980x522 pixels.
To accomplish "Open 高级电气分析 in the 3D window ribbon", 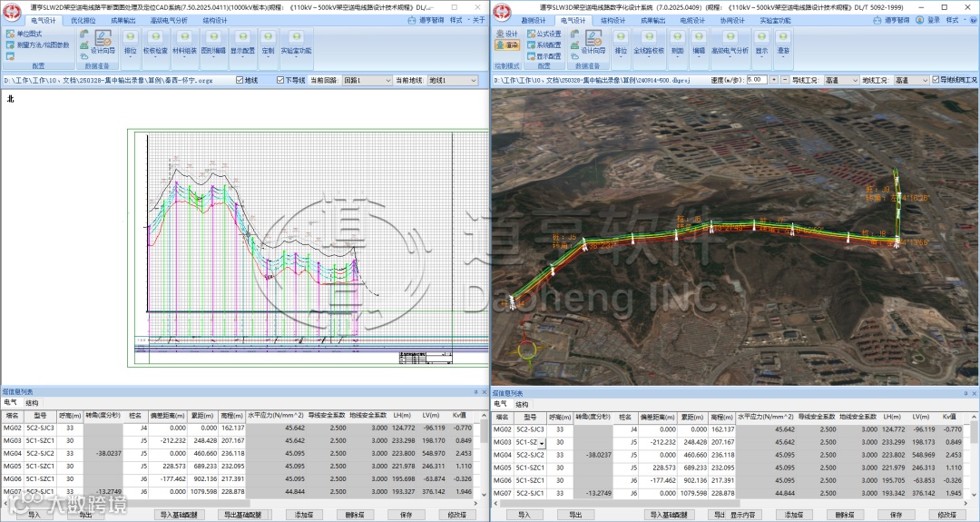I will point(730,43).
